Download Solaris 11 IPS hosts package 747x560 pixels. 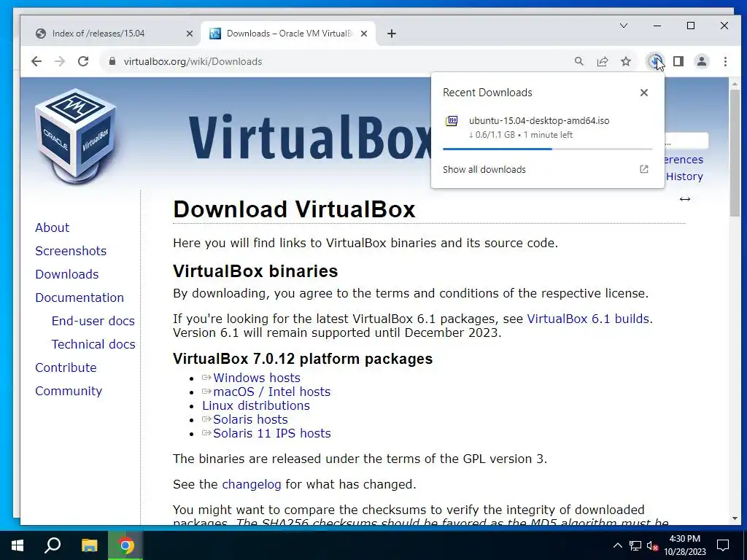coord(272,433)
